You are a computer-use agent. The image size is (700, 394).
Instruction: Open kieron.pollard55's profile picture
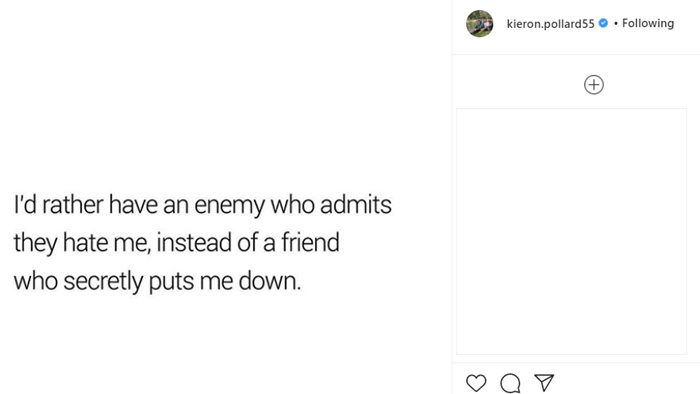(479, 24)
